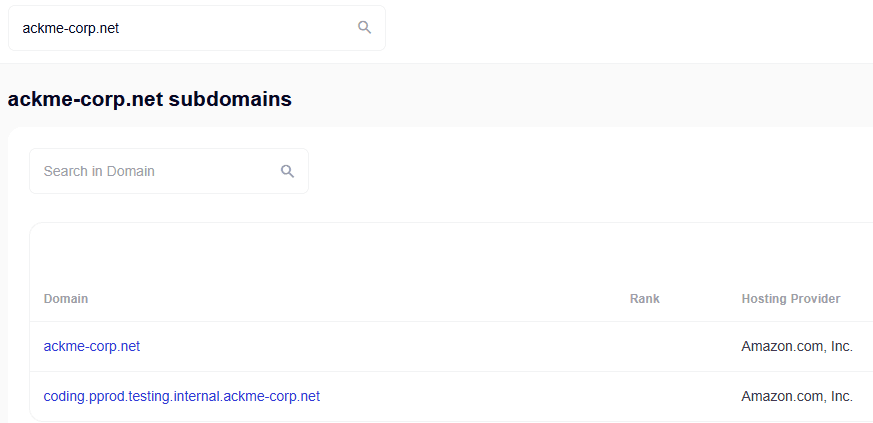Select the "ackme-corp.net subdomains" page heading

pyautogui.click(x=150, y=99)
